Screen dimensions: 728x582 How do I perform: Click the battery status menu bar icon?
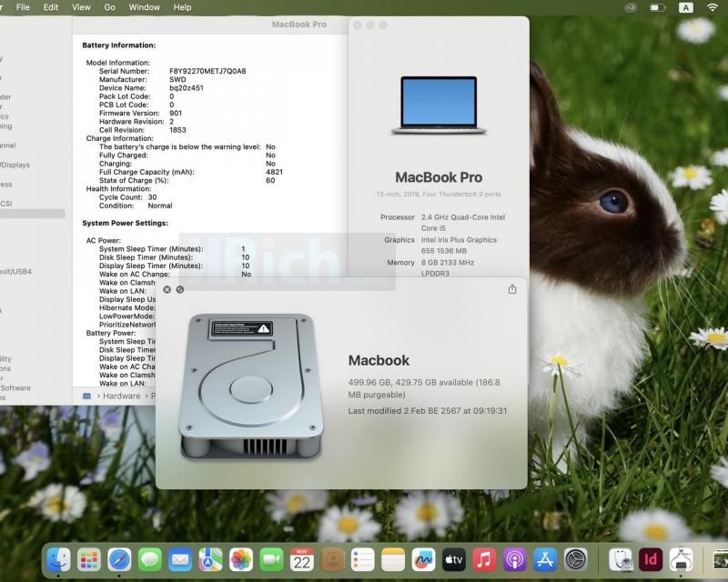pos(657,7)
